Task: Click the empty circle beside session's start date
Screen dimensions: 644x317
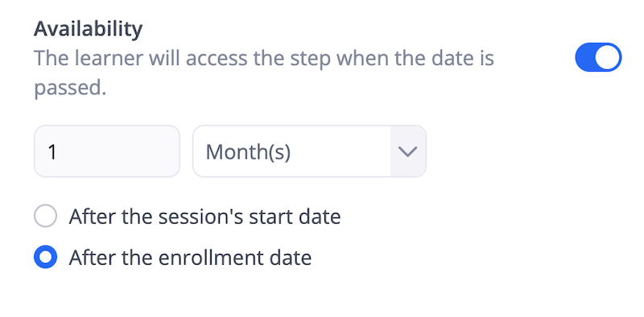Action: point(45,216)
